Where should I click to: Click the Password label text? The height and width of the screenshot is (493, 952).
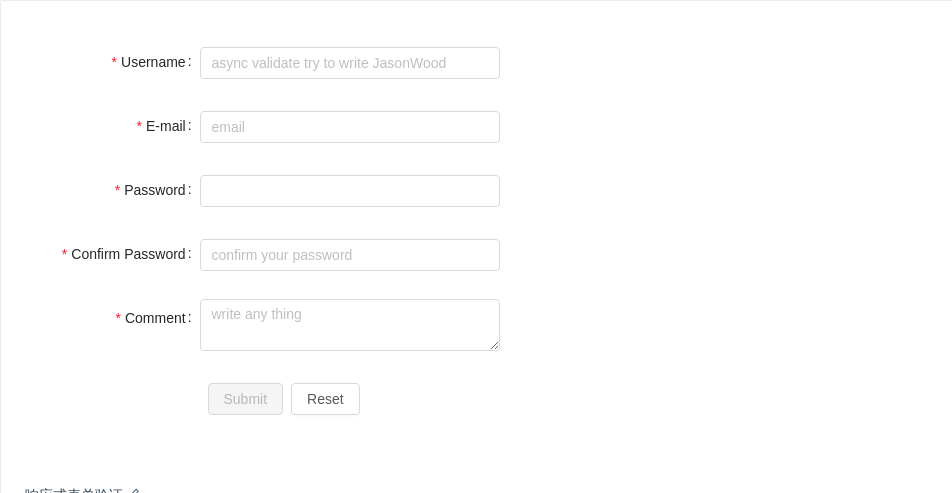155,190
